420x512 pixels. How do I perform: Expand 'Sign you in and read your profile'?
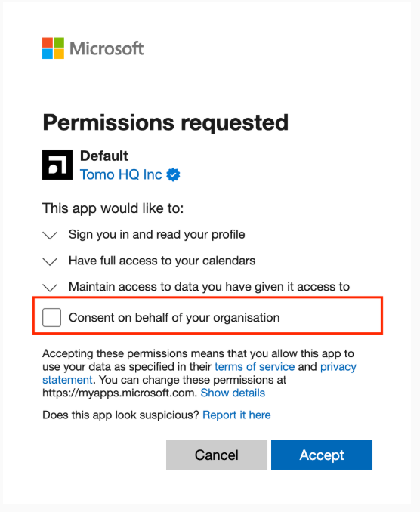pyautogui.click(x=50, y=235)
